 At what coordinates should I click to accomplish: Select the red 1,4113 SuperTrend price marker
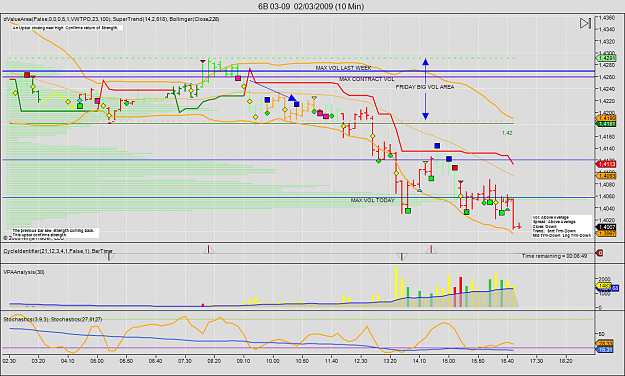coord(605,164)
